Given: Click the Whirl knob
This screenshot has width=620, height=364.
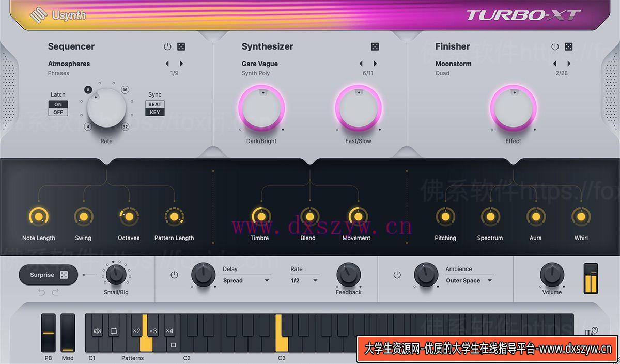Looking at the screenshot, I should tap(581, 217).
